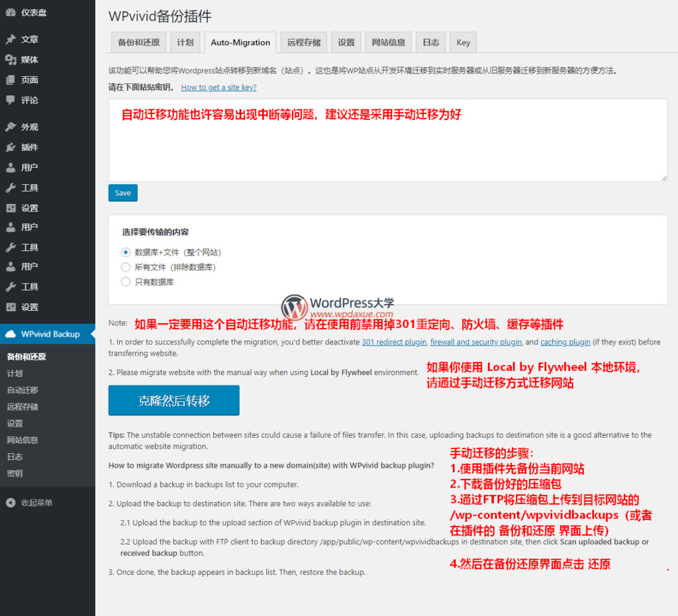The image size is (678, 616).
Task: Click the 克隆然后转移 button
Action: click(x=173, y=401)
